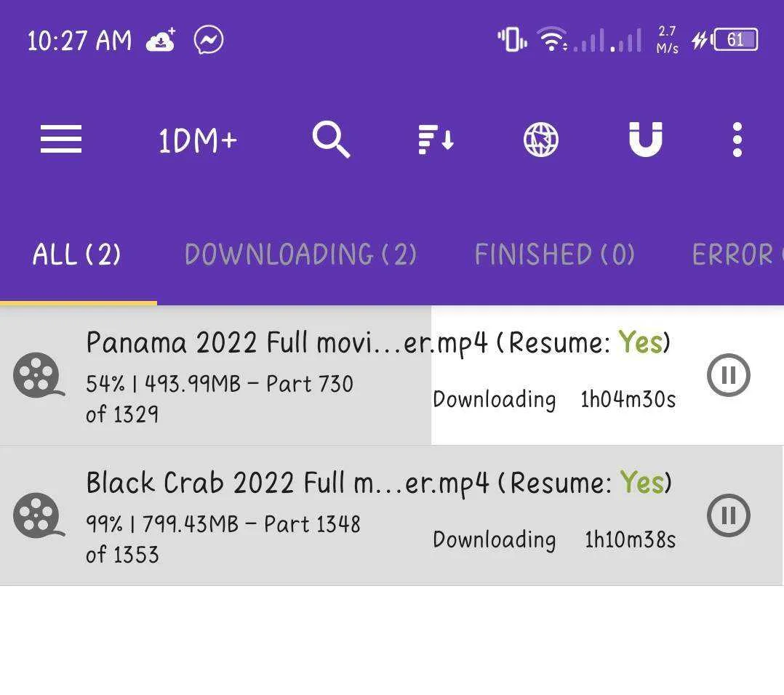Open the sort downloads icon
Viewport: 784px width, 695px height.
436,140
